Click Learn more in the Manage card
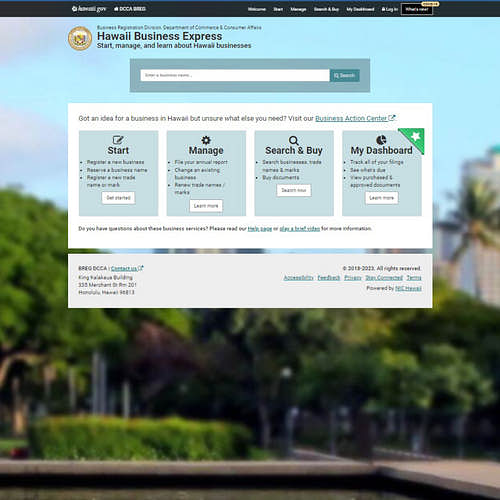This screenshot has height=500, width=500. click(x=206, y=206)
